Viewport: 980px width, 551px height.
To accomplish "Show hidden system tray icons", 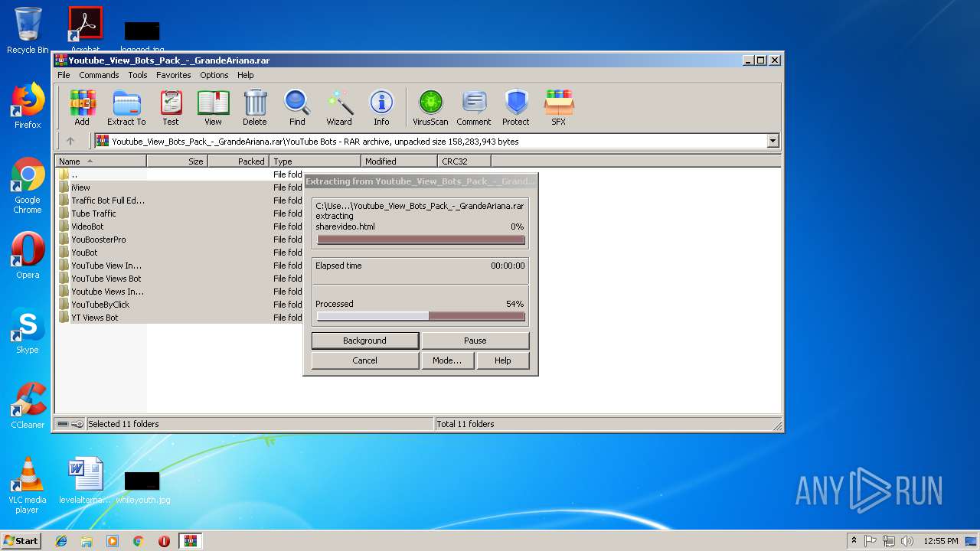I will pos(854,541).
